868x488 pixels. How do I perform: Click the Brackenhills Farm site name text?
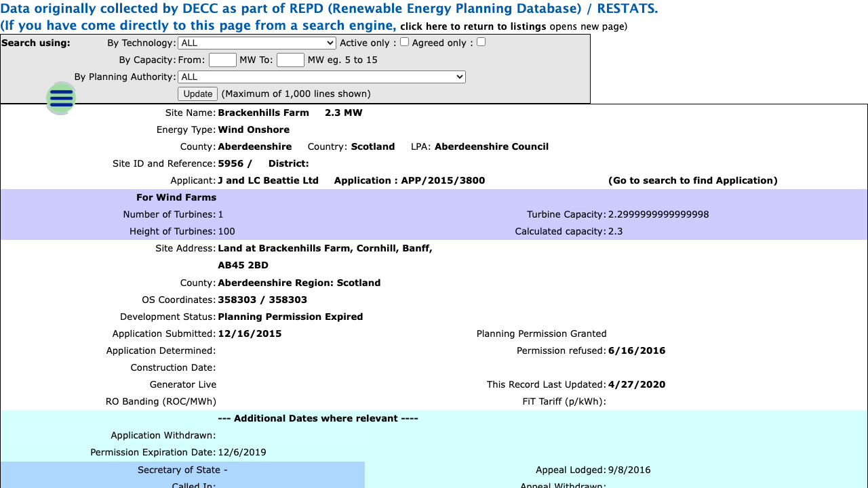(263, 113)
